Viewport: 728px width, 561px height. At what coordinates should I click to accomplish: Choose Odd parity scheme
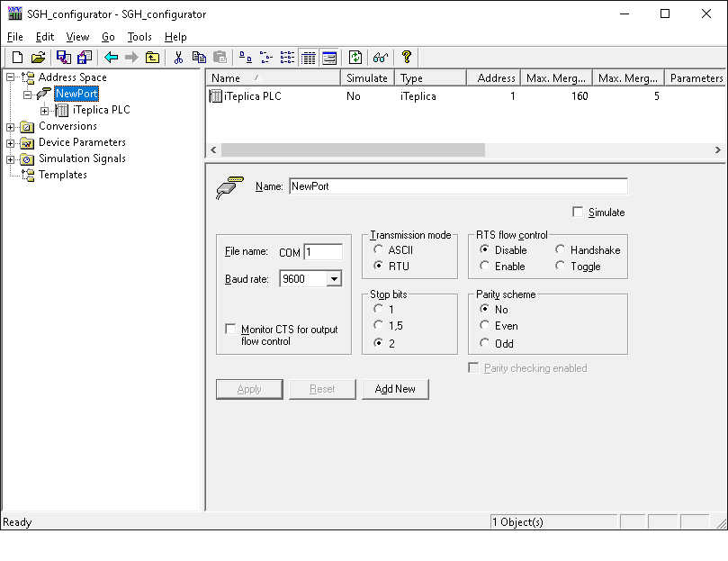point(485,343)
